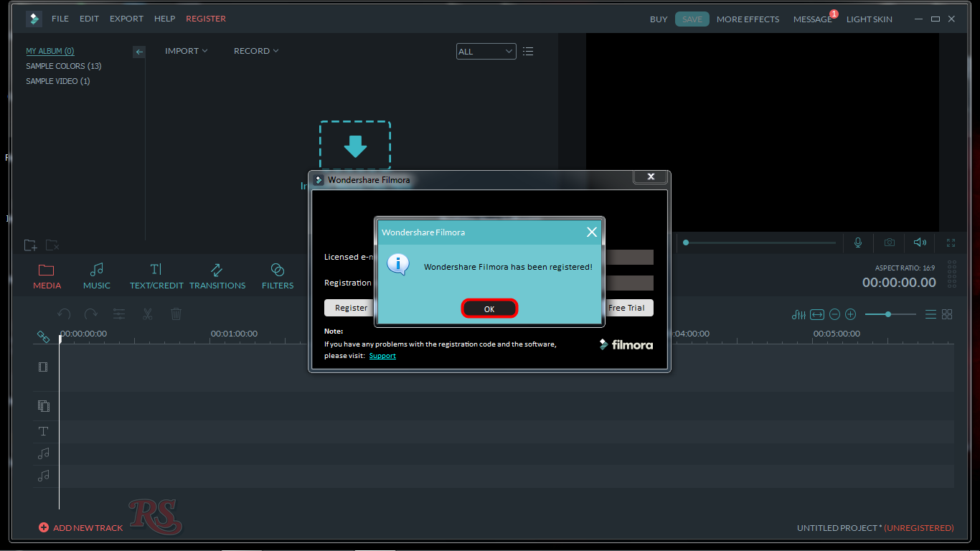
Task: Switch to the FILTERS tab
Action: (x=278, y=276)
